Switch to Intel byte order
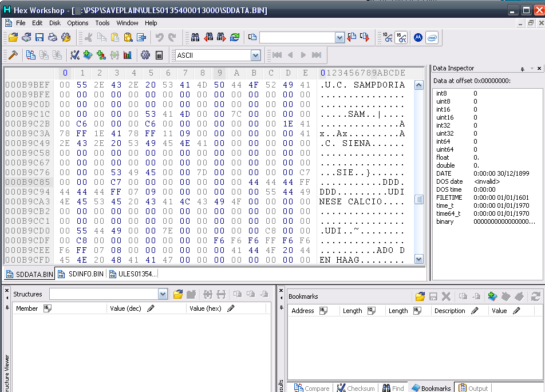The height and width of the screenshot is (392, 545). 432,38
